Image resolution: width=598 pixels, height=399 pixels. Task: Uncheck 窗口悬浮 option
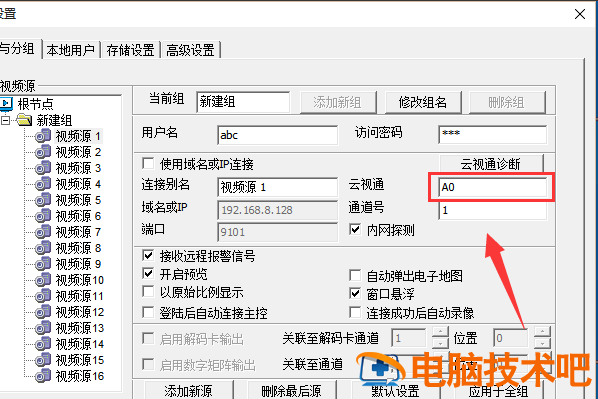coord(355,293)
